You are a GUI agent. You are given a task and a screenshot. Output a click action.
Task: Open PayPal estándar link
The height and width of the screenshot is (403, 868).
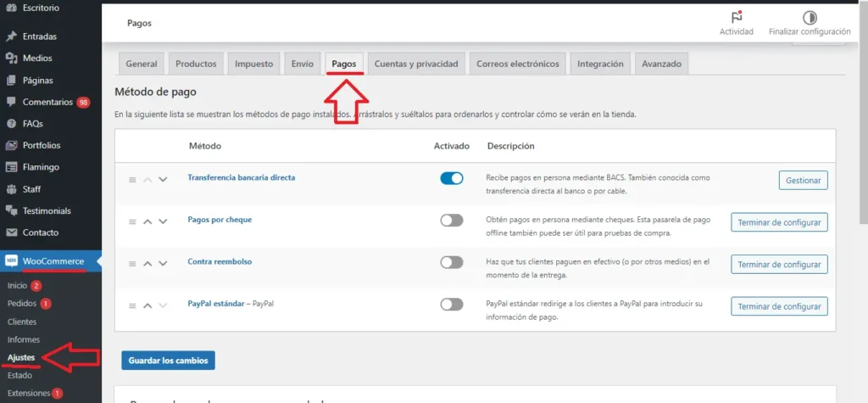click(216, 304)
